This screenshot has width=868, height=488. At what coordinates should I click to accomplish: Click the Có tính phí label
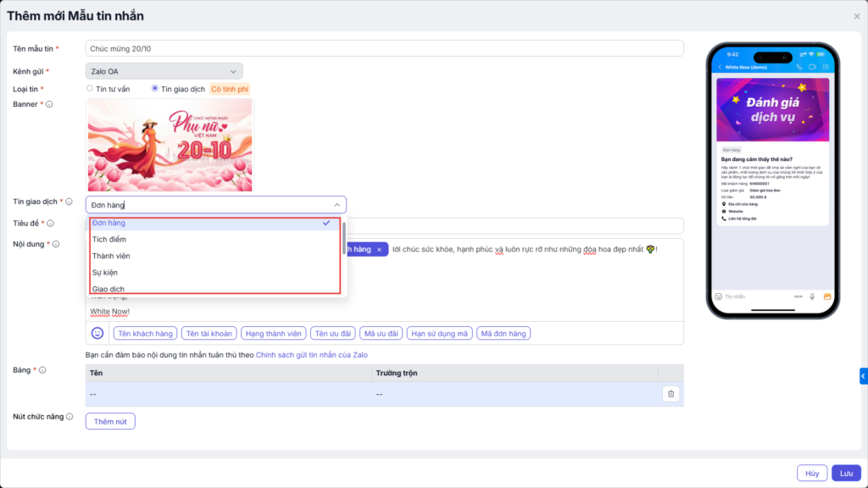pos(230,89)
